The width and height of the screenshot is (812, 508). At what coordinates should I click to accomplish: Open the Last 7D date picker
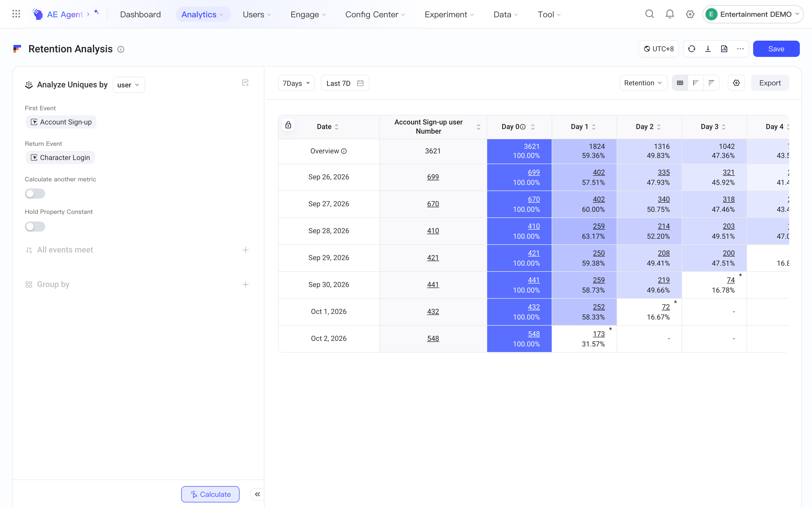pos(345,83)
